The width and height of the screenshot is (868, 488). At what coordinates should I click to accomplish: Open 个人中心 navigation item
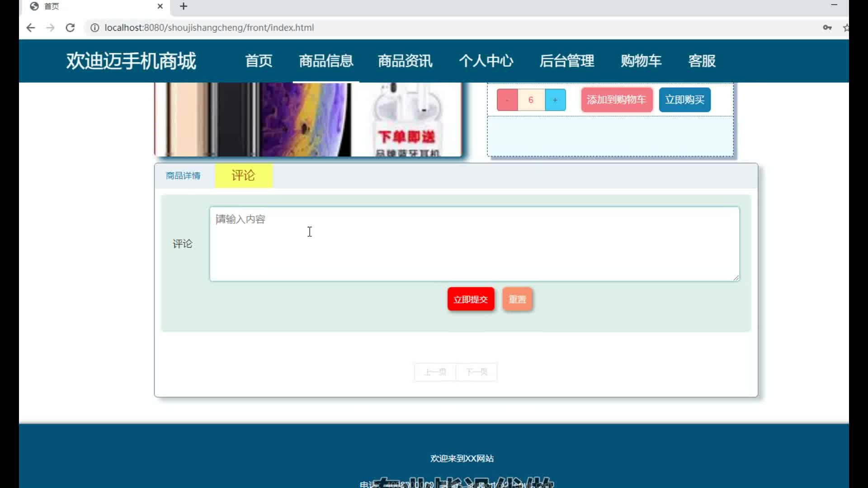pos(486,61)
